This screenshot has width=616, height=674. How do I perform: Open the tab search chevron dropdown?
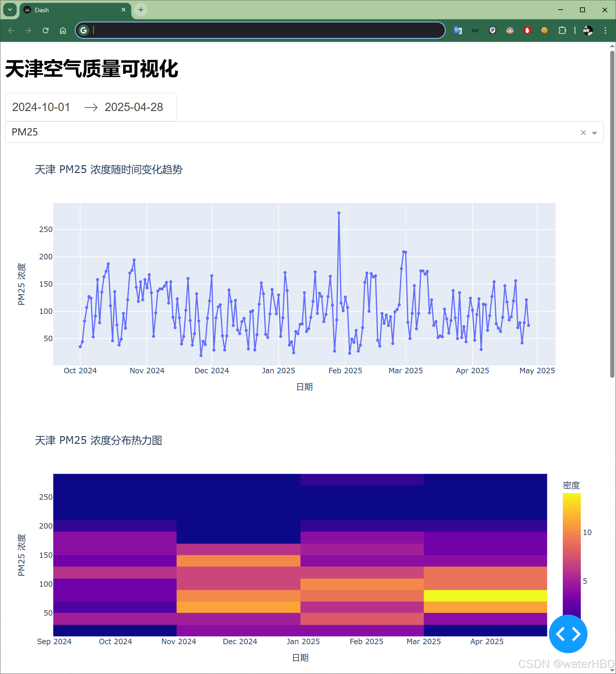(x=10, y=10)
